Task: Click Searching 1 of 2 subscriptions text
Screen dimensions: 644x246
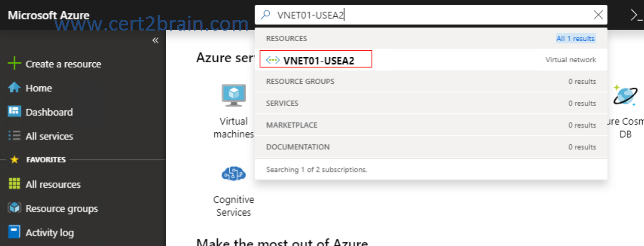Action: [316, 169]
